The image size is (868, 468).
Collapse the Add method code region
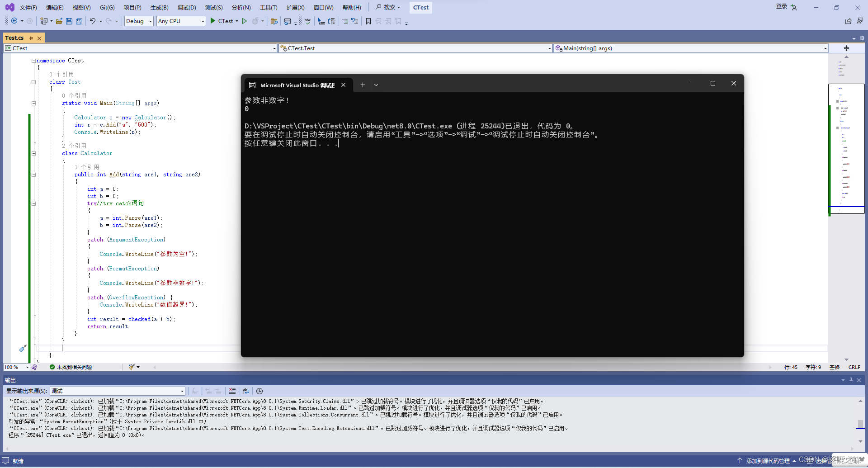point(33,175)
